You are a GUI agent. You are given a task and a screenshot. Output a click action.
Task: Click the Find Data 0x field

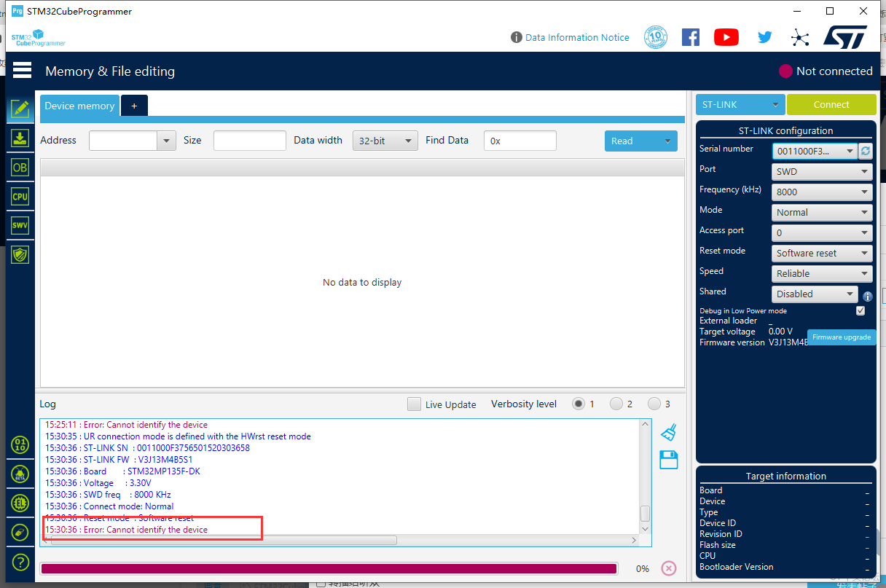point(520,141)
